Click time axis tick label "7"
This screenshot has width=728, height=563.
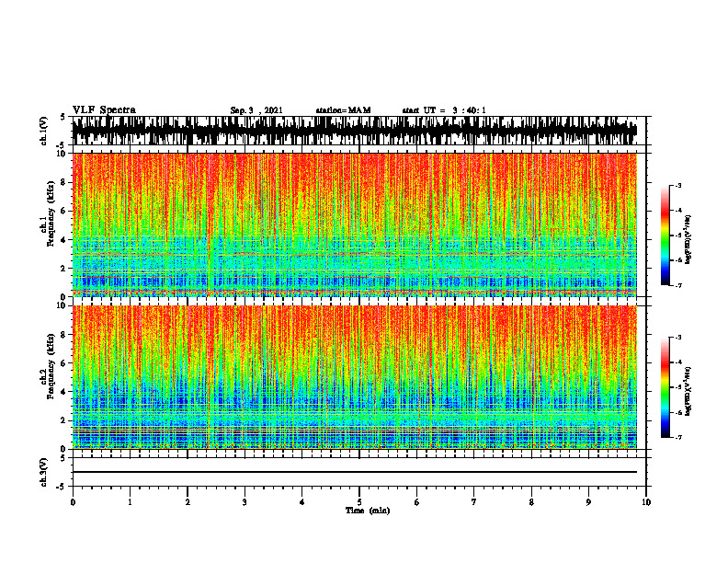[x=474, y=502]
